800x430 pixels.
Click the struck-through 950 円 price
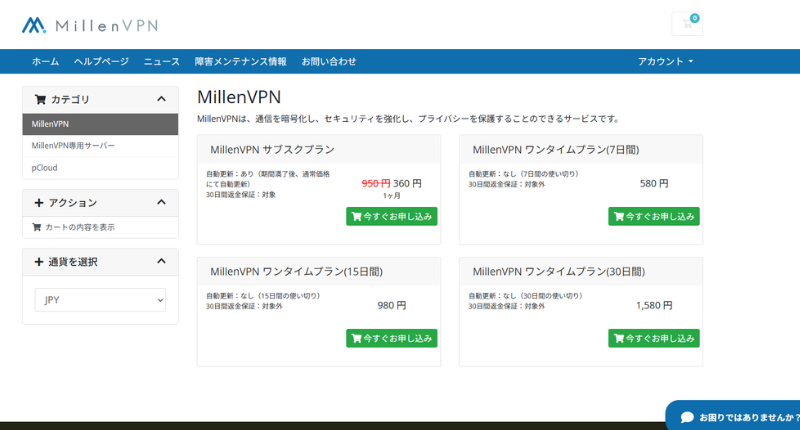[x=376, y=183]
